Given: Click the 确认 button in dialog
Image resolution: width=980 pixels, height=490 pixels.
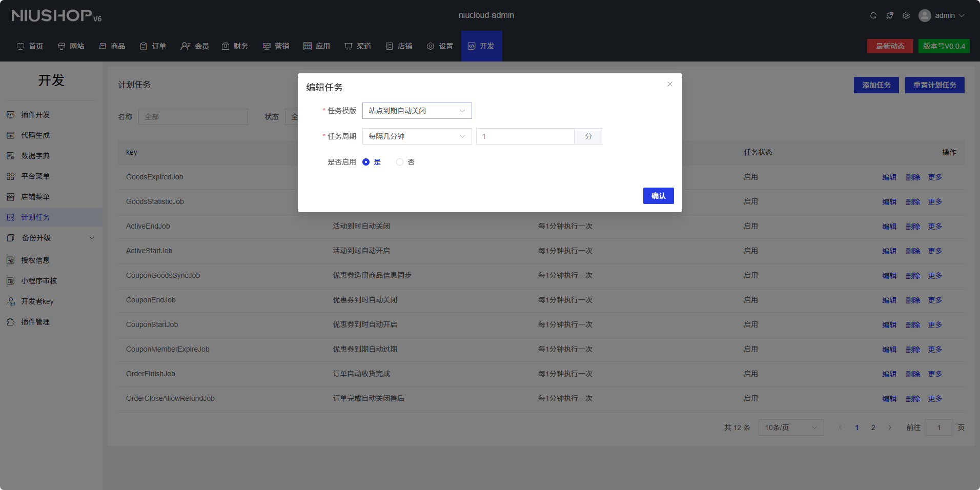Looking at the screenshot, I should pos(658,196).
